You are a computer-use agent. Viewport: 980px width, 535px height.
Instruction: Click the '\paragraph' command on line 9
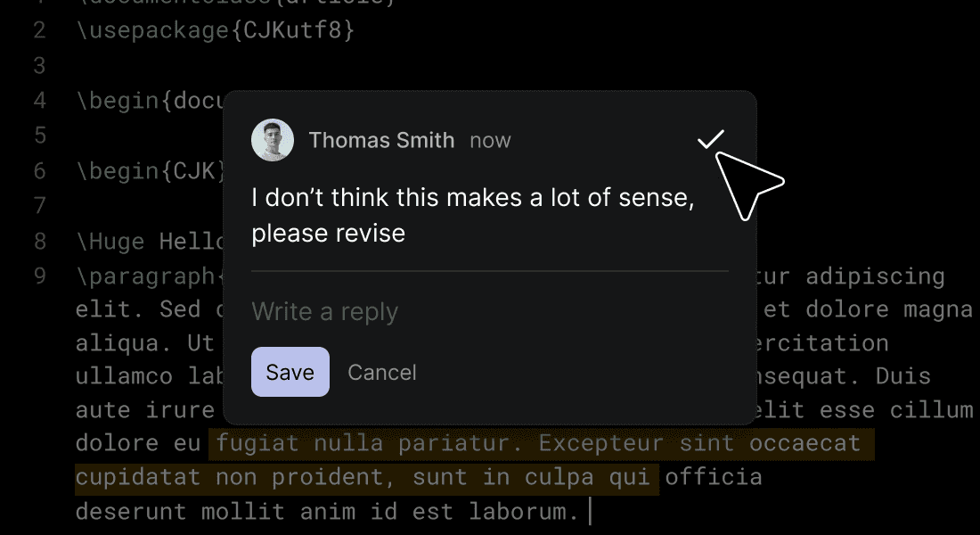[145, 276]
